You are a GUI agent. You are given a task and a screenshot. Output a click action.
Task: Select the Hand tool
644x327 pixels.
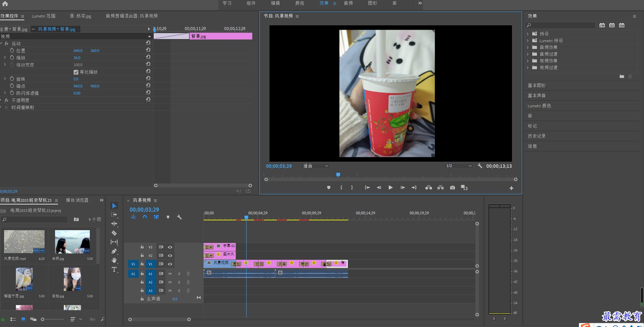(x=114, y=260)
